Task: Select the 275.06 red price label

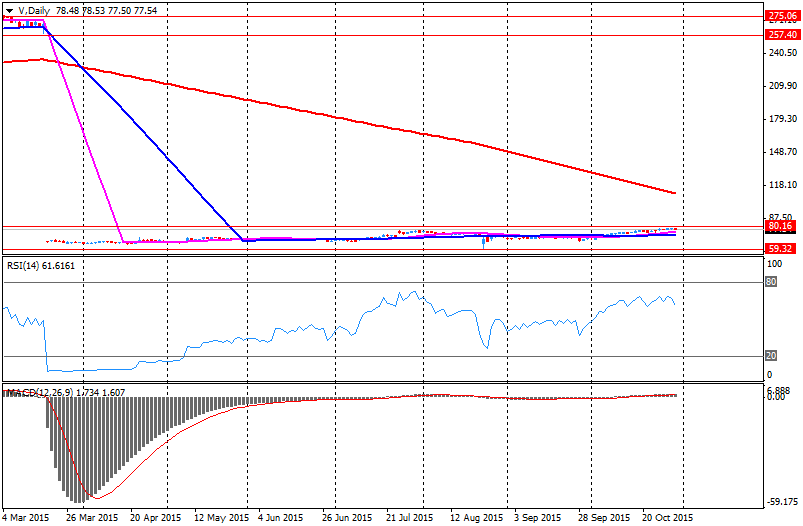Action: pos(783,16)
